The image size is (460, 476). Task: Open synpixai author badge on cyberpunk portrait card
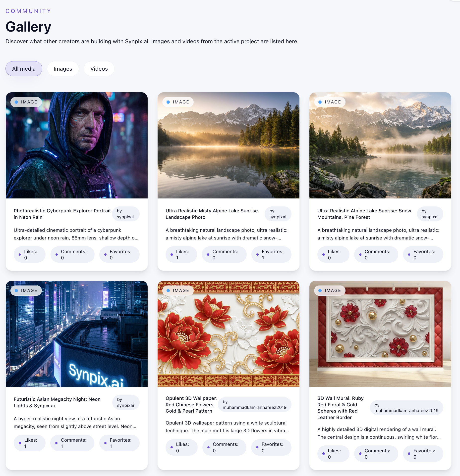126,214
